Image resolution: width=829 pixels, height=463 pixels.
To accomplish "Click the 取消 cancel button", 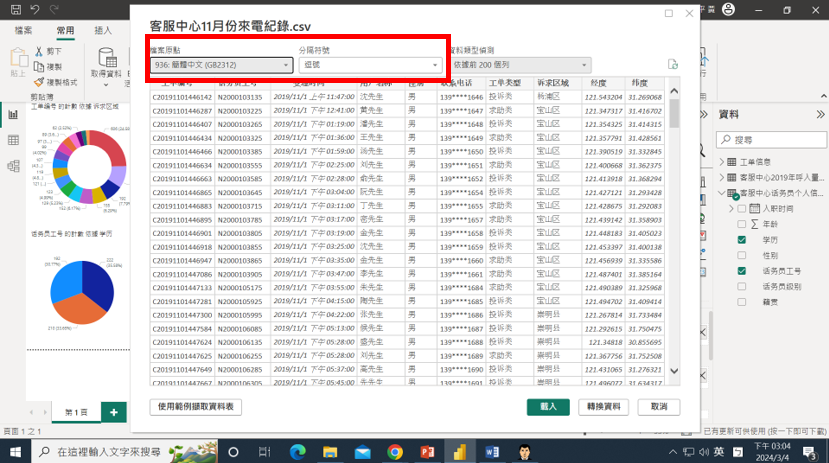I will tap(658, 407).
